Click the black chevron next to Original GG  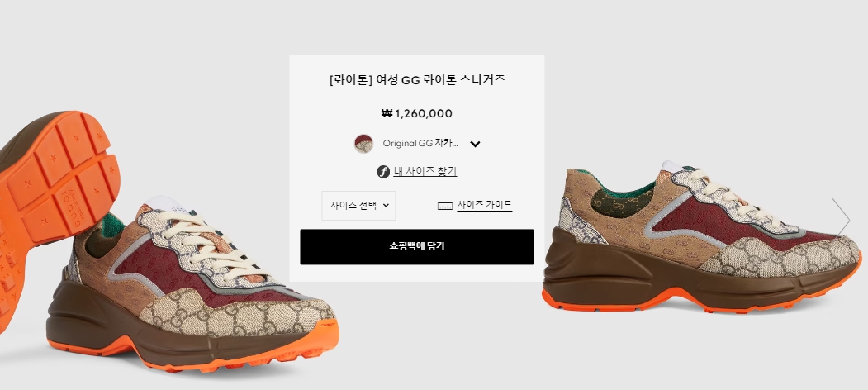click(x=475, y=144)
